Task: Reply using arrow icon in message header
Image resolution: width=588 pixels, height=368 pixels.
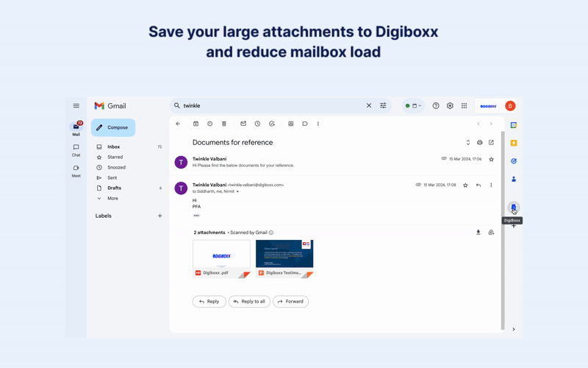Action: pyautogui.click(x=478, y=185)
